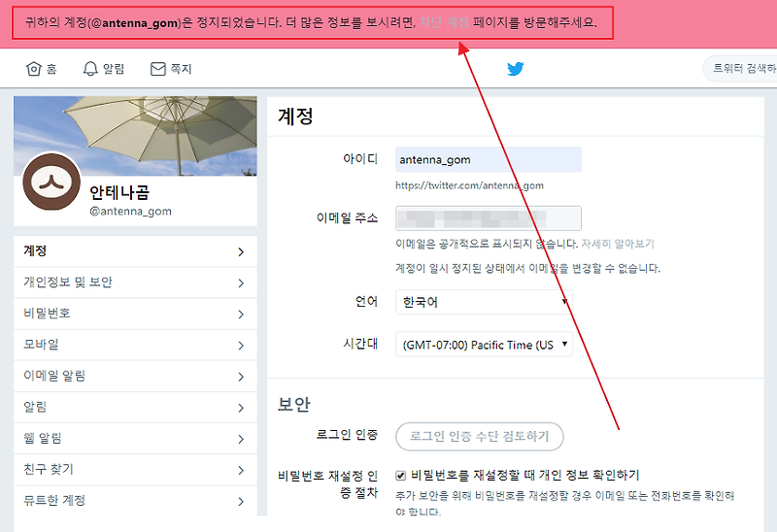Open 알림 item in the settings sidebar
The height and width of the screenshot is (532, 777).
(135, 407)
